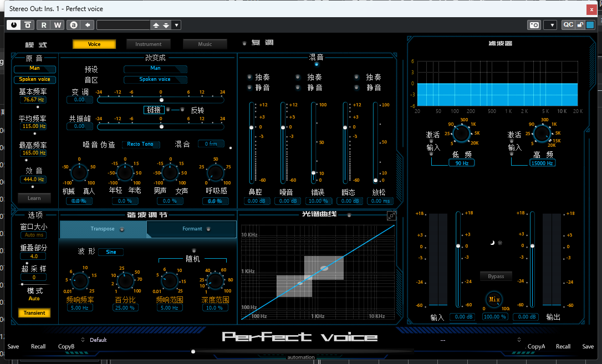Toggle 独奏 solo for first mix channel

click(249, 77)
